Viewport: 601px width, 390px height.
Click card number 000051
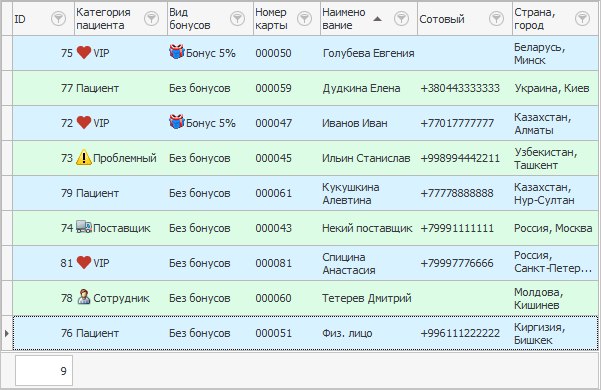[273, 333]
